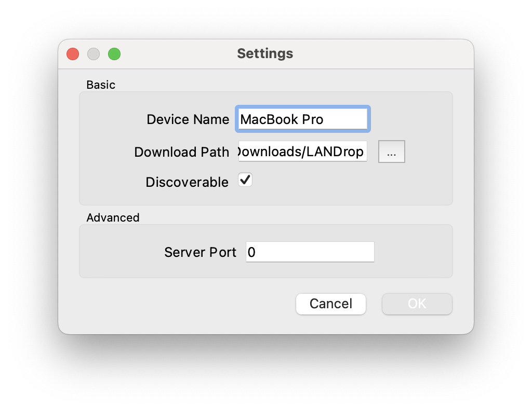This screenshot has width=532, height=411.
Task: Click the Basic section heading
Action: (101, 85)
